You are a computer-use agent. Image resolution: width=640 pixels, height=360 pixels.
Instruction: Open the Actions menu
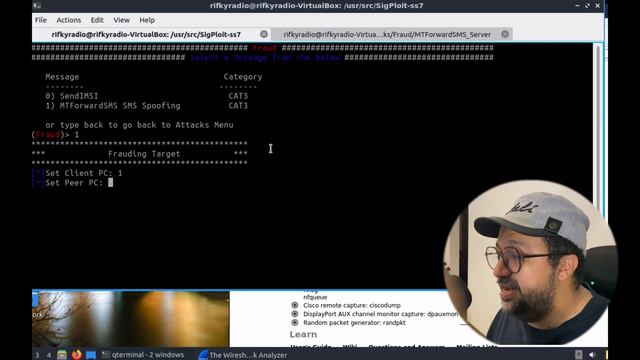point(69,20)
